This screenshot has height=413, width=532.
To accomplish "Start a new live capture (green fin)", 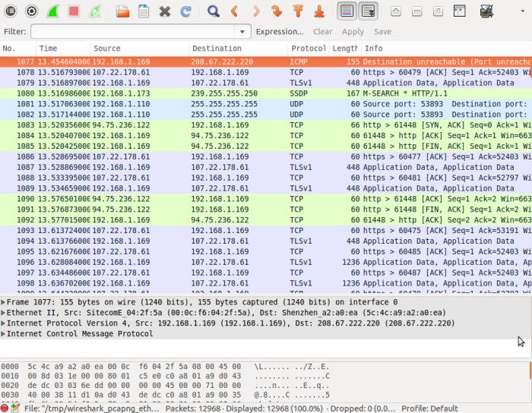I will point(52,11).
